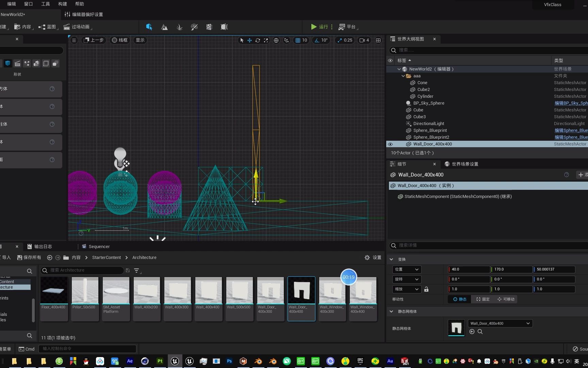588x368 pixels.
Task: Select the Foliage mode icon in toolbar
Action: [x=179, y=27]
